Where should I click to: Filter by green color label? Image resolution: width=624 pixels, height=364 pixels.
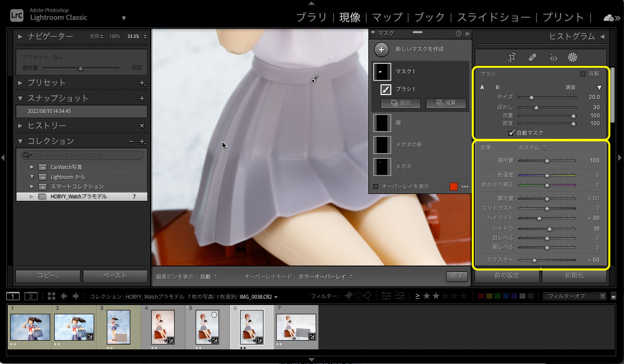[x=498, y=296]
